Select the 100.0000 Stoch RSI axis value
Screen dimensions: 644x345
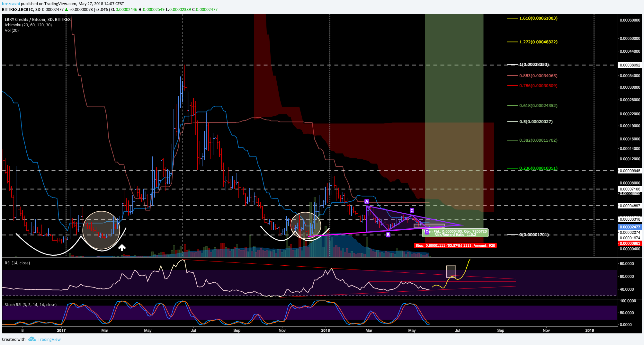click(x=628, y=301)
